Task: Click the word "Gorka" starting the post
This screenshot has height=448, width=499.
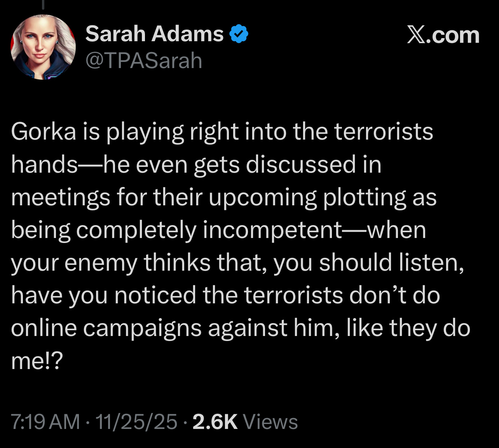Action: pyautogui.click(x=44, y=131)
